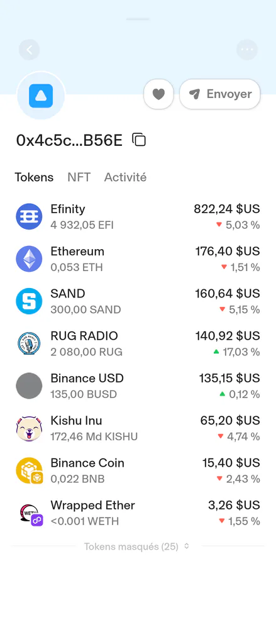Viewport: 276px width, 644px height.
Task: Open the RUG RADIO token icon
Action: [x=29, y=343]
